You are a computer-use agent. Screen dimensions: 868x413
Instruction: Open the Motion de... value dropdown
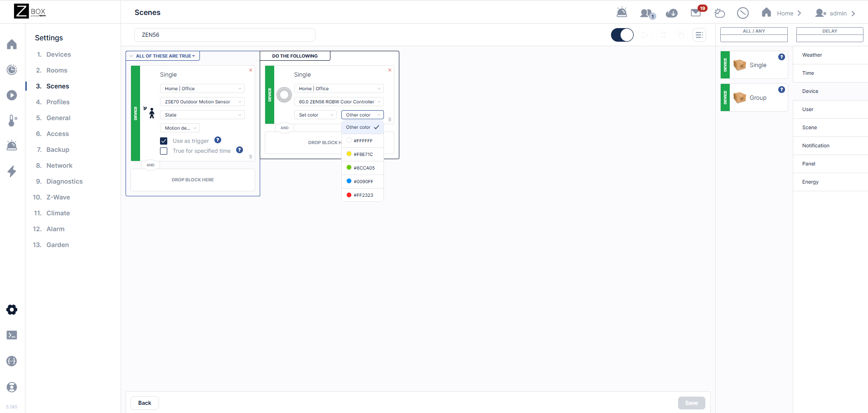(x=180, y=128)
